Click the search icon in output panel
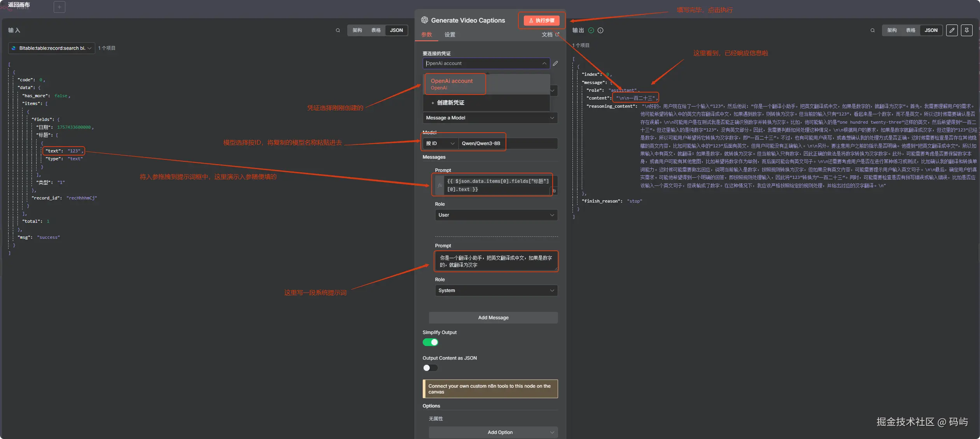This screenshot has width=980, height=439. (x=873, y=30)
